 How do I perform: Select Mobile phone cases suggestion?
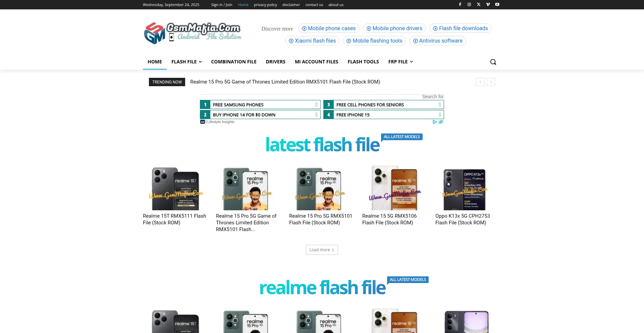[x=329, y=29]
